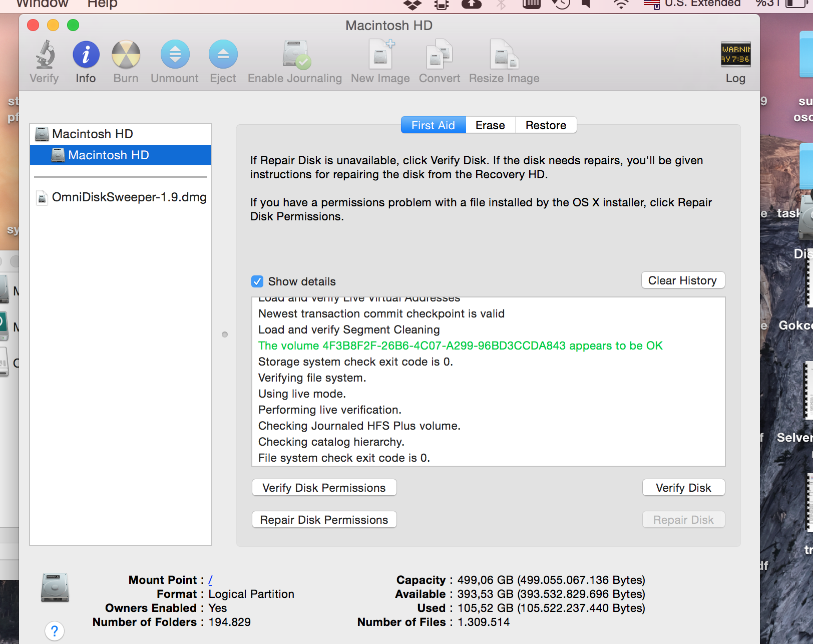This screenshot has height=644, width=813.
Task: Open the Log warning icon
Action: pyautogui.click(x=735, y=55)
